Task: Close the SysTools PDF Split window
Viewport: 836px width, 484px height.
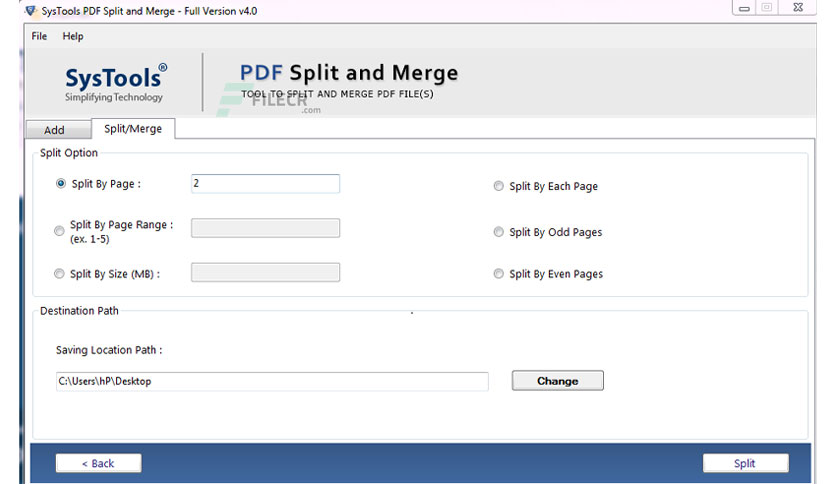Action: [x=798, y=7]
